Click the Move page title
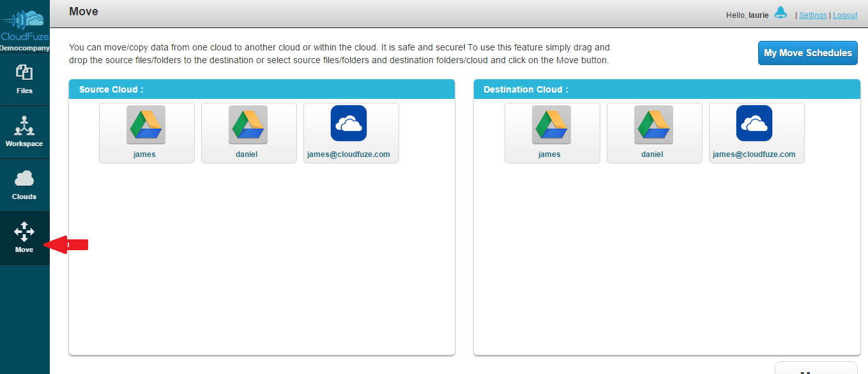This screenshot has height=374, width=868. point(84,11)
